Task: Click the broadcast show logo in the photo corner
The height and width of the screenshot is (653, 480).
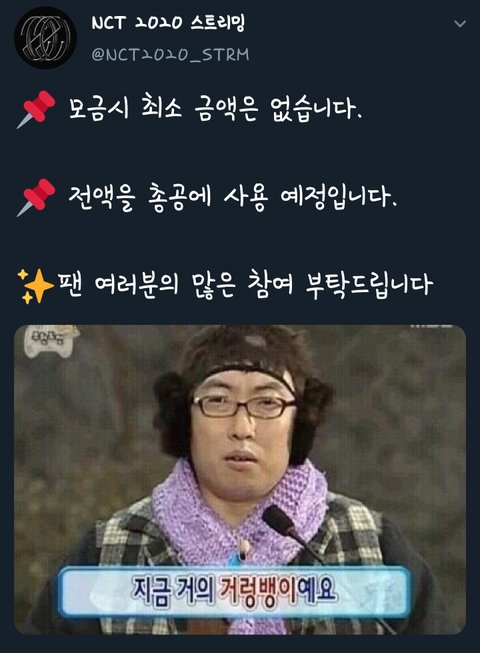Action: (51, 341)
